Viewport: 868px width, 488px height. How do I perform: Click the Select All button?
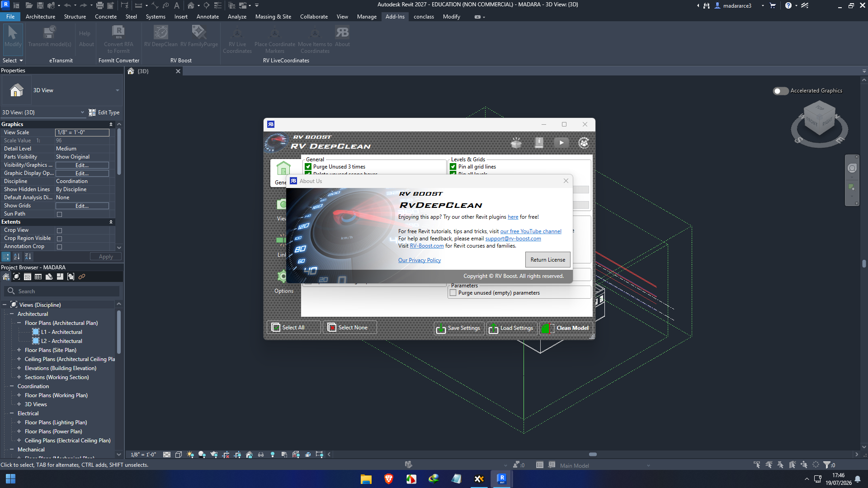[293, 328]
